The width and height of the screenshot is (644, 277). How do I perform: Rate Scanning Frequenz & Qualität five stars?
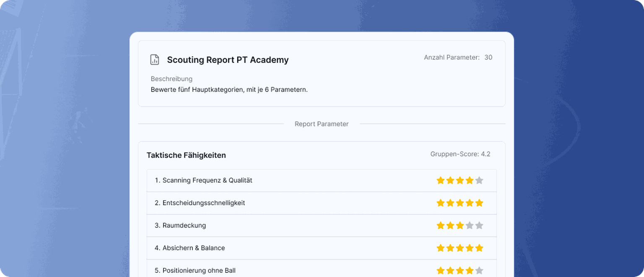click(x=479, y=180)
